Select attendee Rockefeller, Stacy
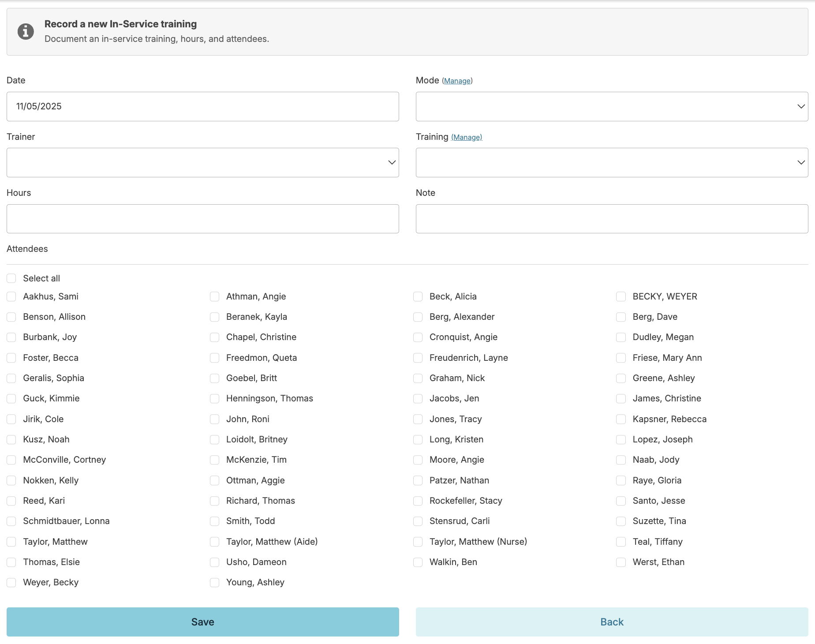This screenshot has height=644, width=815. pyautogui.click(x=418, y=501)
